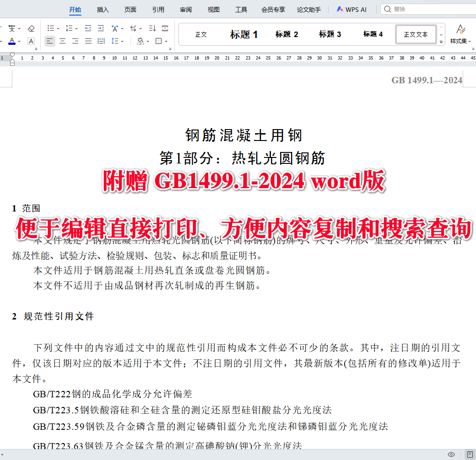Click the ruler first-line indent marker
Viewport: 476px width, 460px height.
12,54
